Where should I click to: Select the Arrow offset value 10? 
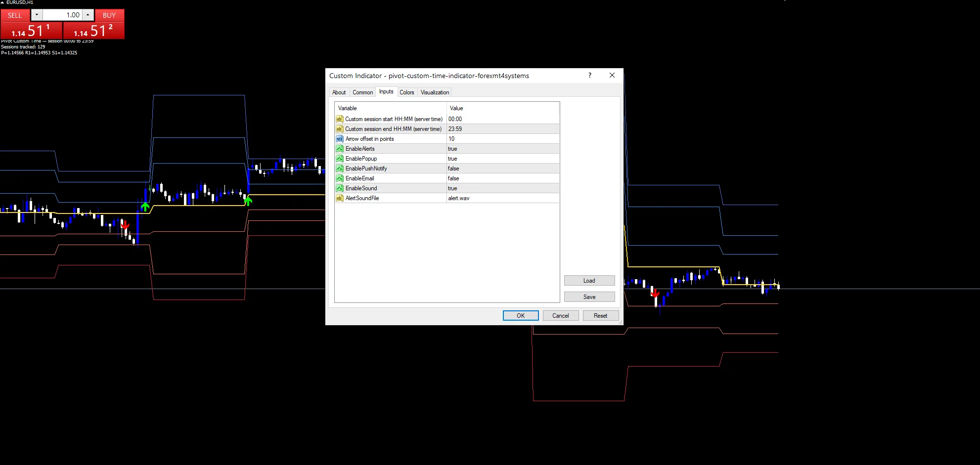503,139
